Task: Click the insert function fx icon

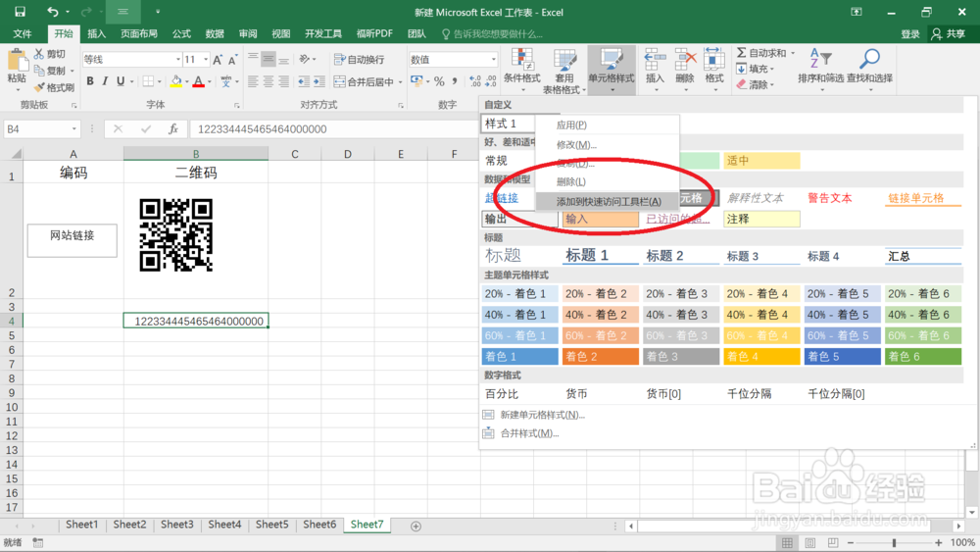Action: click(x=173, y=128)
